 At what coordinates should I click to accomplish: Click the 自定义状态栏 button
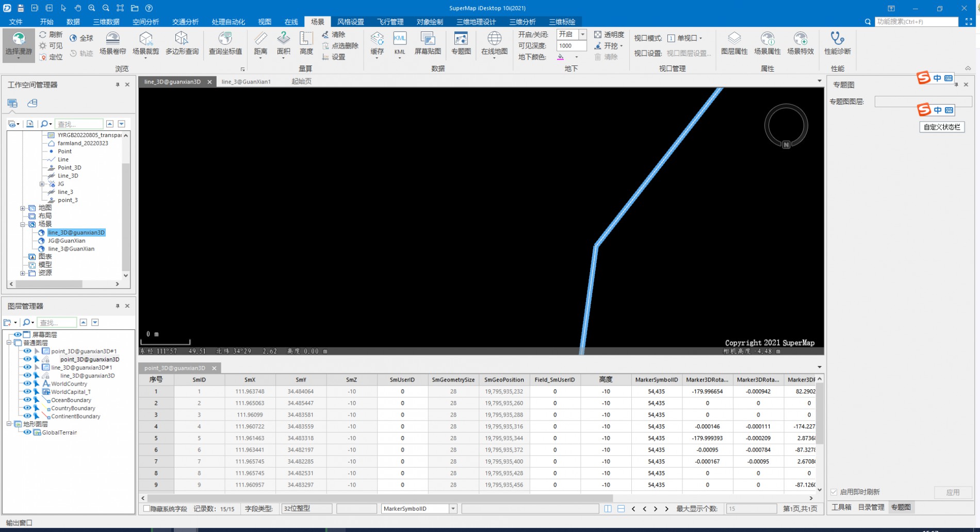pos(941,127)
